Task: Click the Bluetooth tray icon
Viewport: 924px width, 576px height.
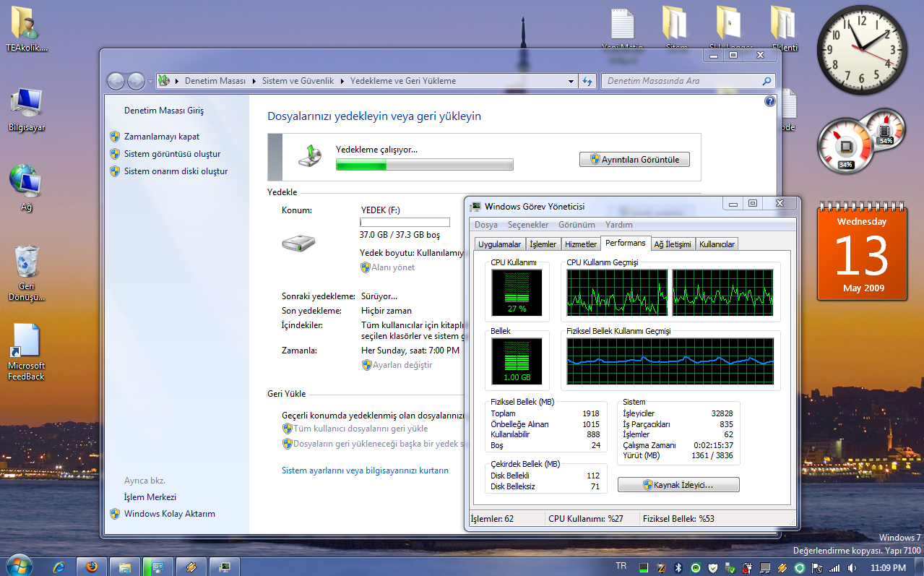Action: [678, 567]
